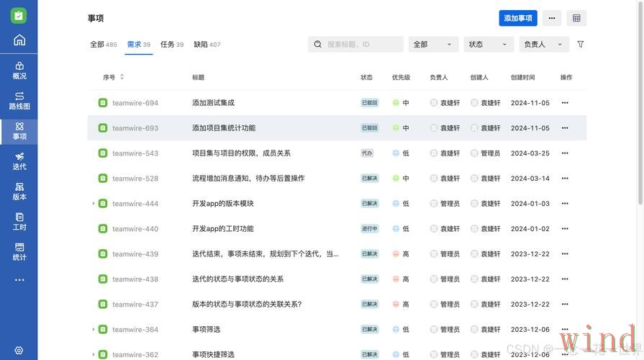Open the 概况 overview sidebar icon
644x360 pixels.
(19, 70)
